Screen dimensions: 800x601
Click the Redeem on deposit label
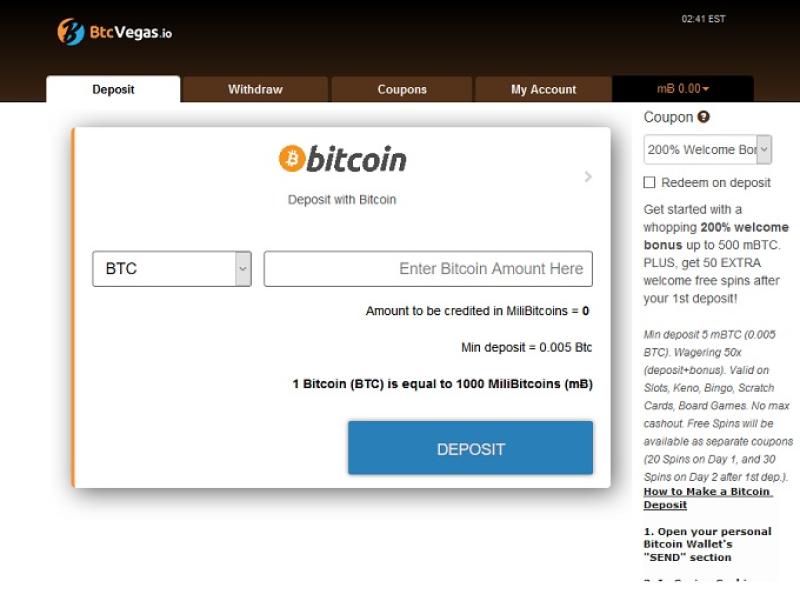pos(716,183)
